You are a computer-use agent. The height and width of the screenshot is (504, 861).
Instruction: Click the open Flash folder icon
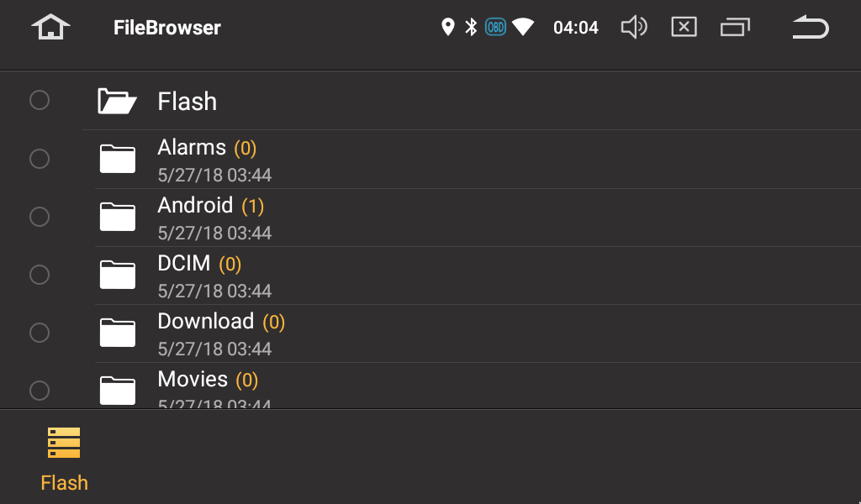(x=117, y=102)
